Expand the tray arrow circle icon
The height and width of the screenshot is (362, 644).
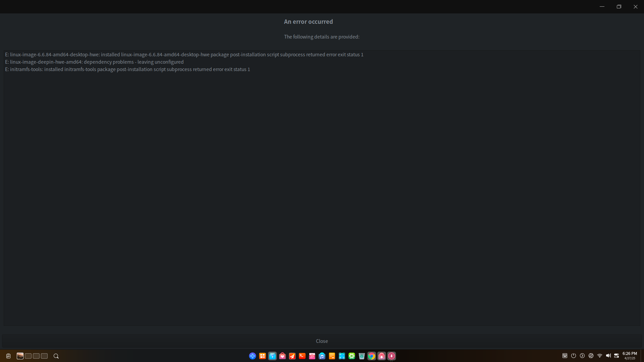(x=582, y=356)
